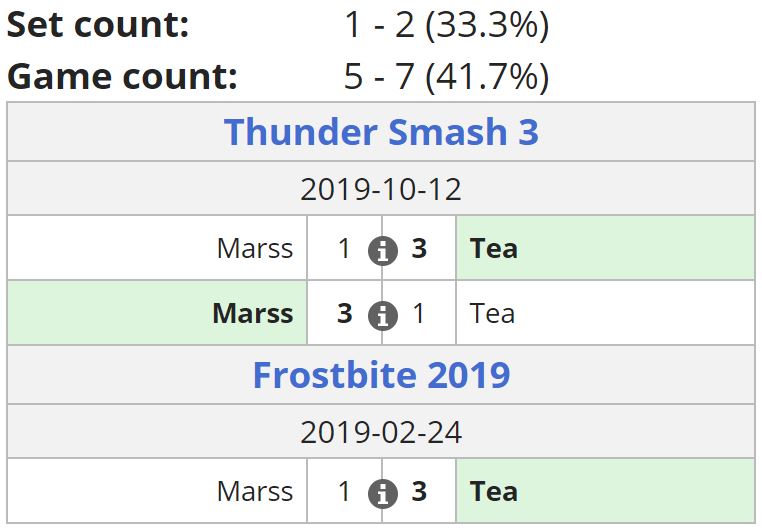Click the set count value 1 - 2 (33.3%)

446,26
